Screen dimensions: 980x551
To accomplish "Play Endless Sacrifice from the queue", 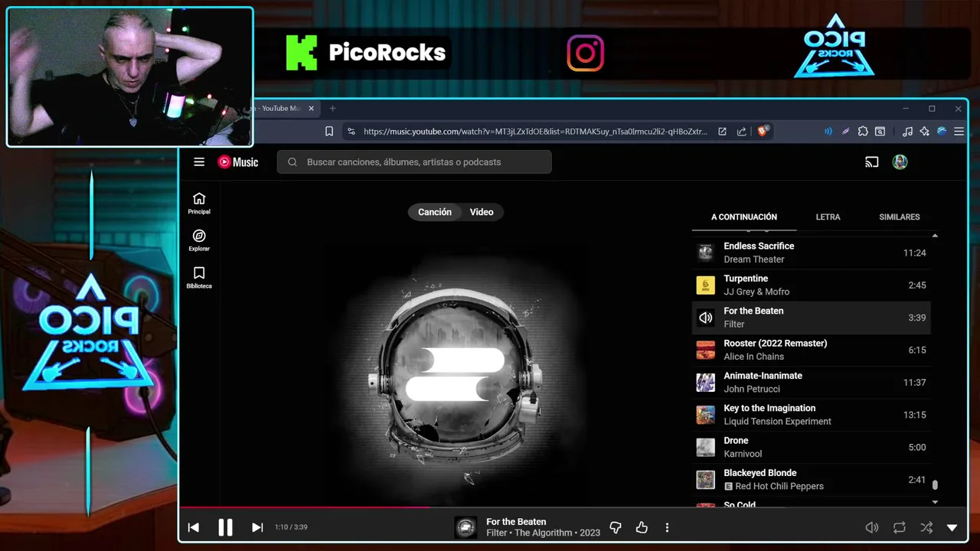I will tap(812, 253).
